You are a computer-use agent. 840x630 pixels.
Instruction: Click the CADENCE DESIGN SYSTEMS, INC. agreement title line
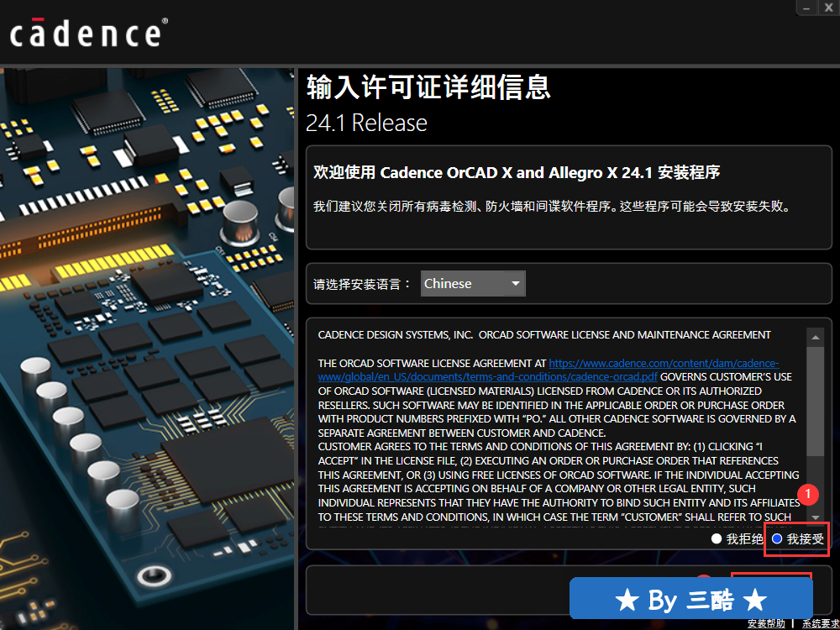pyautogui.click(x=544, y=335)
